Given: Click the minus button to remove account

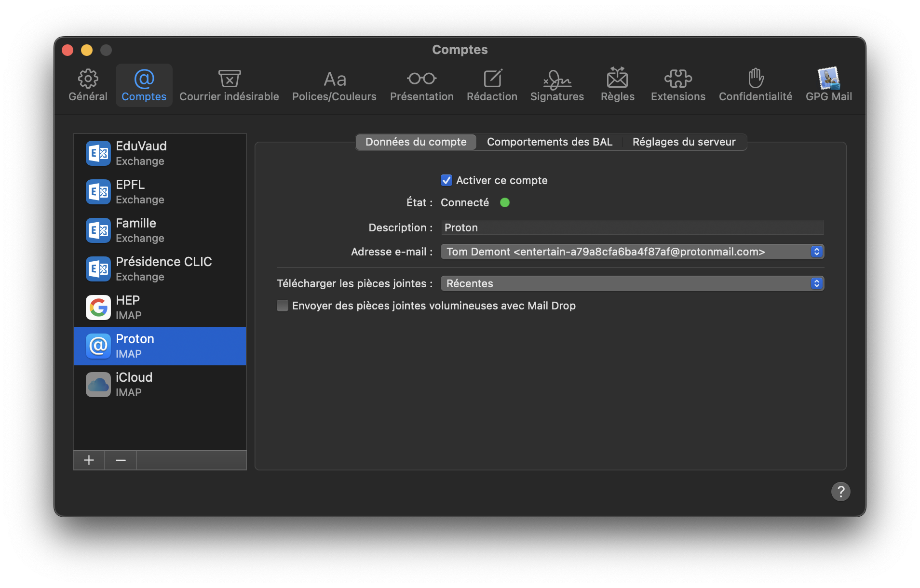Looking at the screenshot, I should [121, 460].
